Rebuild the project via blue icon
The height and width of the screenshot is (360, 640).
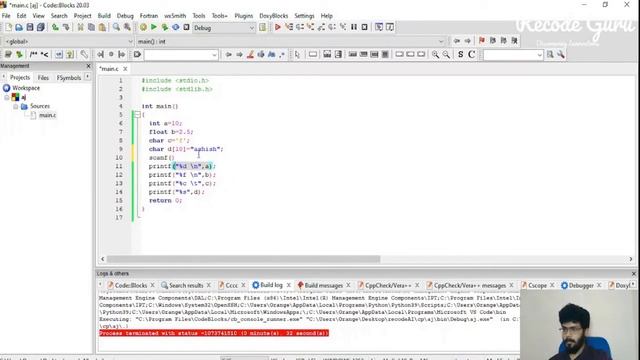[176, 27]
